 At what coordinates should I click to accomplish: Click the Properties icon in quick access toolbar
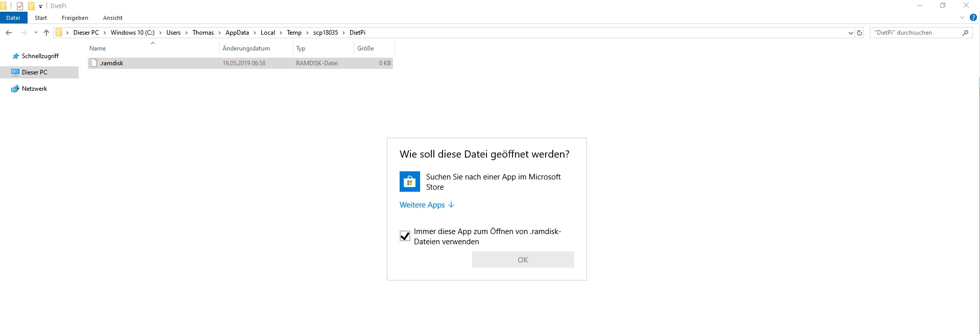[x=20, y=6]
